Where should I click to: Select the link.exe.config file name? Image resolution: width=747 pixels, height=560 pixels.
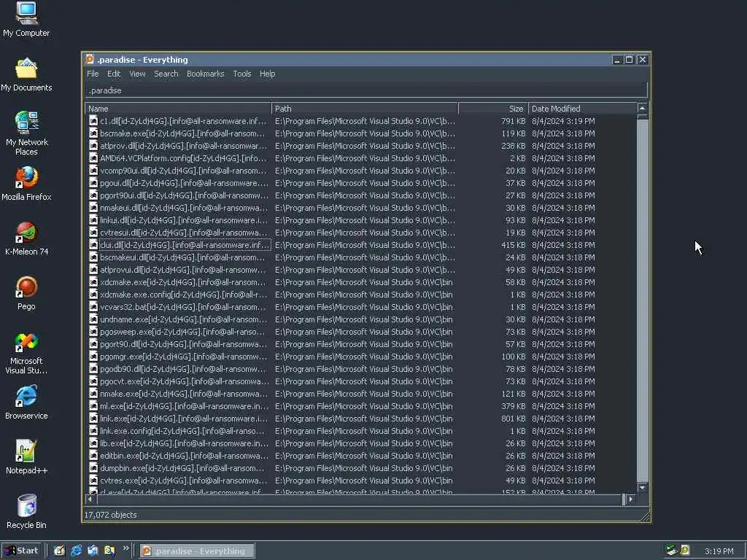click(182, 431)
